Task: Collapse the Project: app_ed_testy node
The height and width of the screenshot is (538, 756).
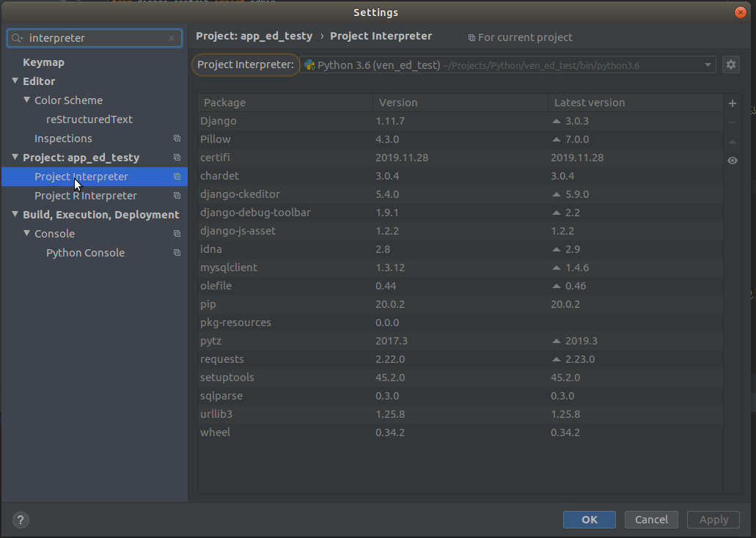Action: point(15,157)
